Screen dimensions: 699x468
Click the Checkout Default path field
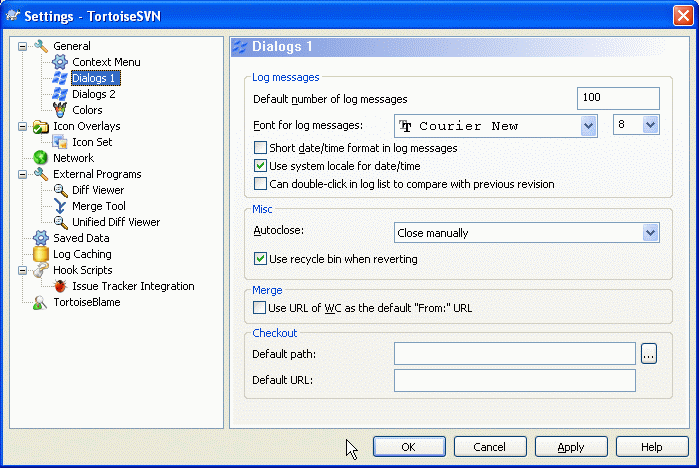pos(514,353)
